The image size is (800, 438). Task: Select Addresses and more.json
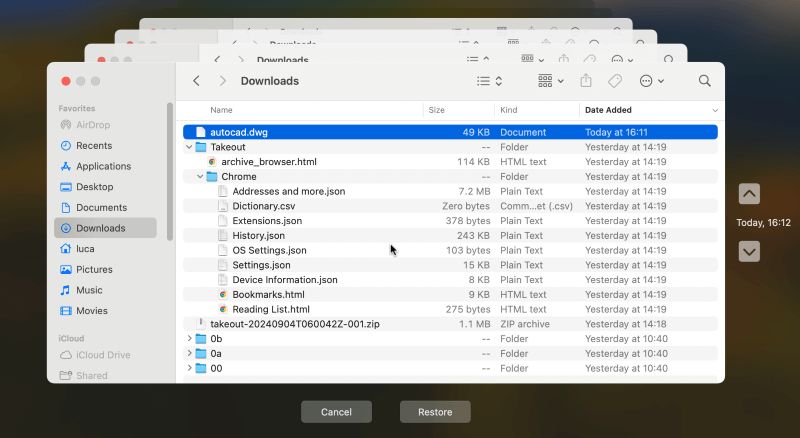[x=451, y=191]
